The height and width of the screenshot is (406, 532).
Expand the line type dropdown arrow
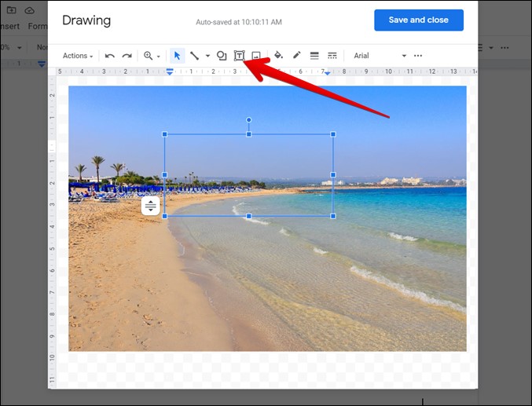(207, 56)
